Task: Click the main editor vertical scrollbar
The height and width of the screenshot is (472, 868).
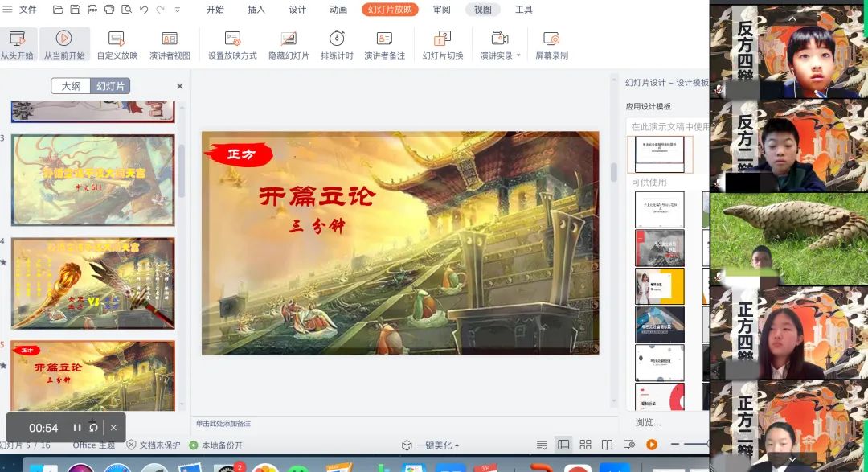Action: [x=613, y=172]
